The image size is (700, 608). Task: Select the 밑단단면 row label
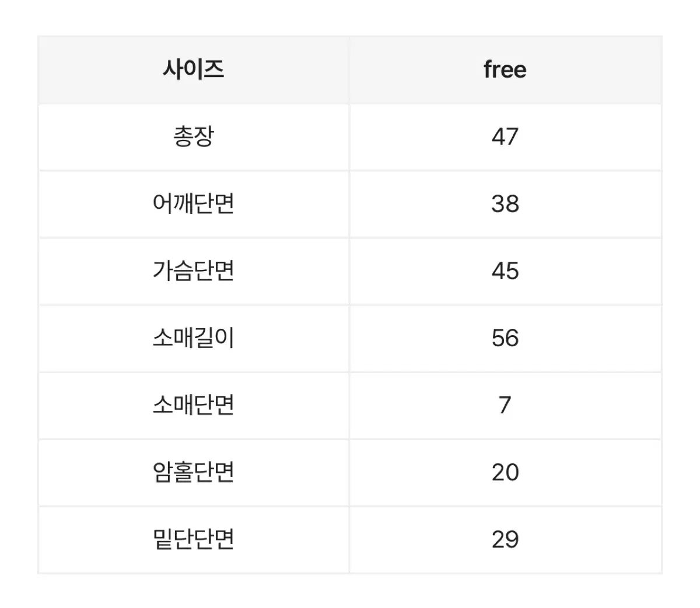(194, 539)
